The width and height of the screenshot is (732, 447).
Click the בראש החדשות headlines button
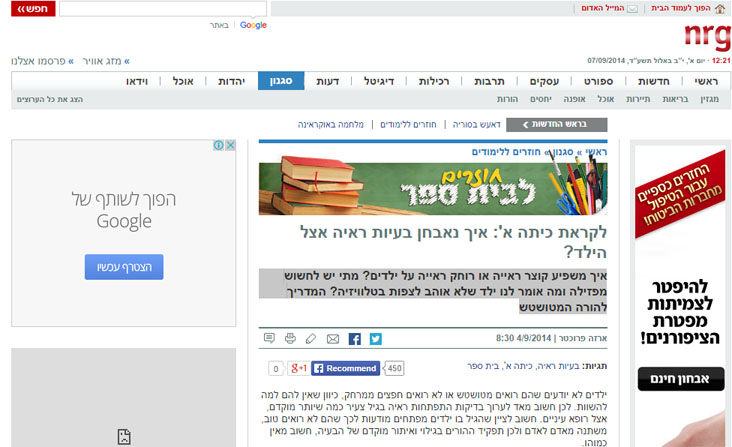click(556, 125)
